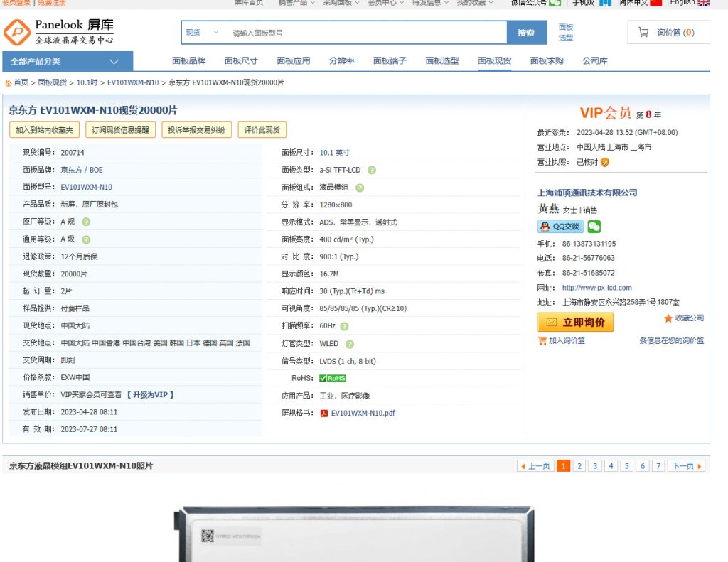The height and width of the screenshot is (562, 728).
Task: Visit http://www.px-lcd.com website link
Action: coord(596,288)
